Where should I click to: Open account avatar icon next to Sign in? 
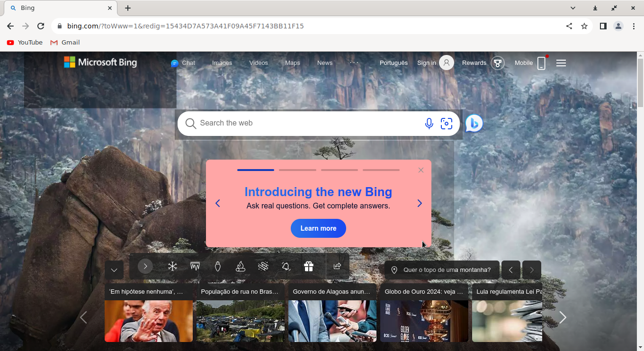point(447,63)
